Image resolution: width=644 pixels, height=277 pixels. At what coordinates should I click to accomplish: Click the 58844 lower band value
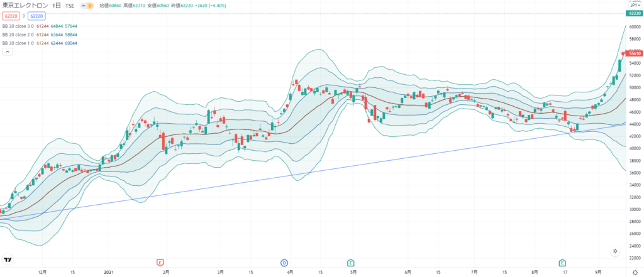pyautogui.click(x=70, y=35)
